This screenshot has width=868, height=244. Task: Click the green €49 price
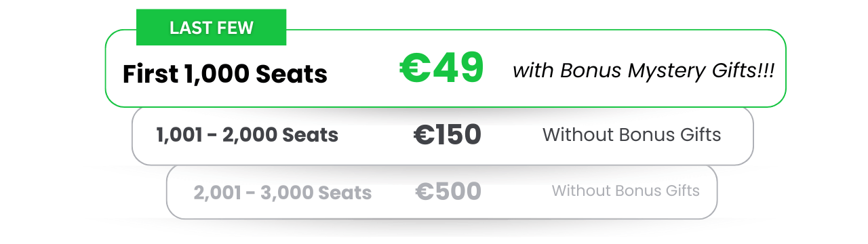441,68
